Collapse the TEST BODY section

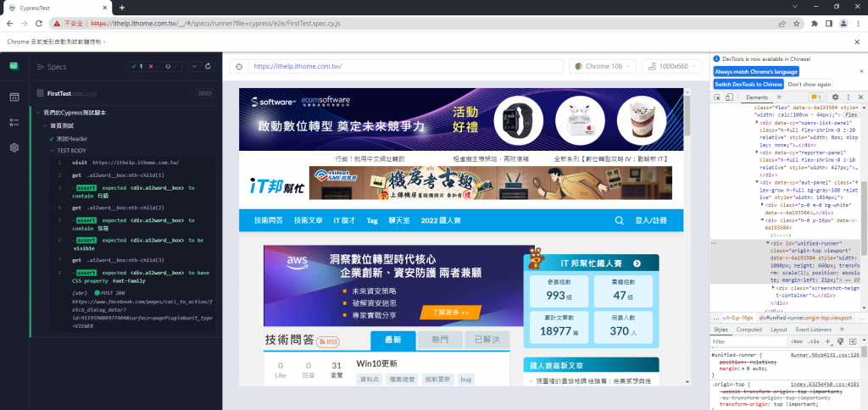click(x=53, y=151)
